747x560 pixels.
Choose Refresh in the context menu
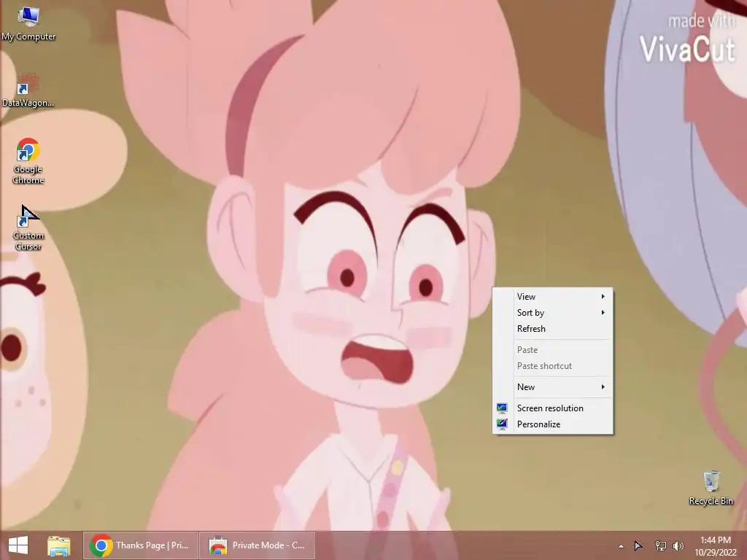[x=553, y=329]
